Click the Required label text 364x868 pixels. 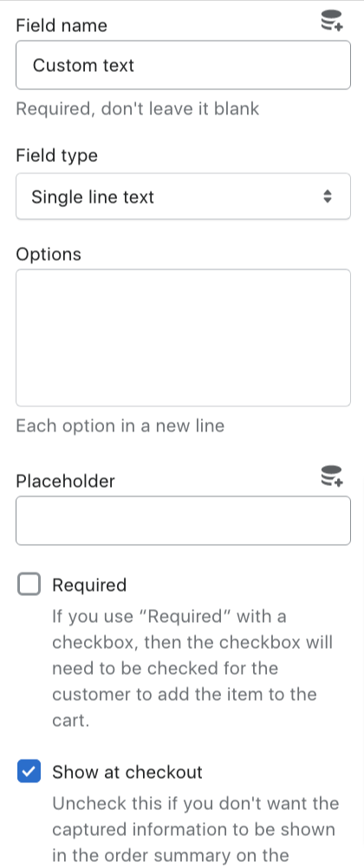[x=89, y=585]
